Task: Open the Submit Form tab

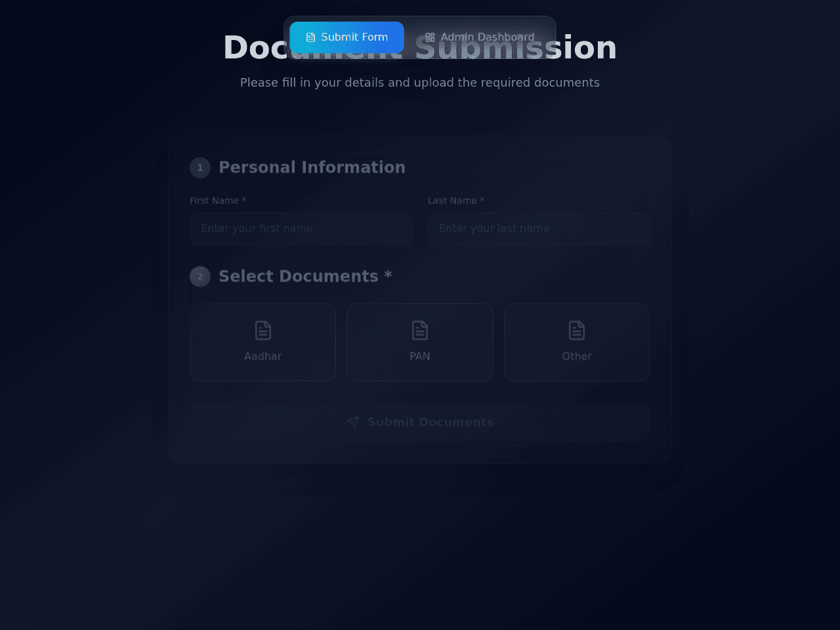Action: tap(346, 37)
